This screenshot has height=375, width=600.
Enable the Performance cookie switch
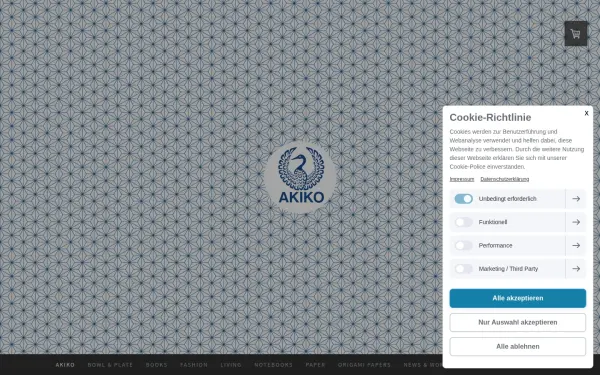463,245
